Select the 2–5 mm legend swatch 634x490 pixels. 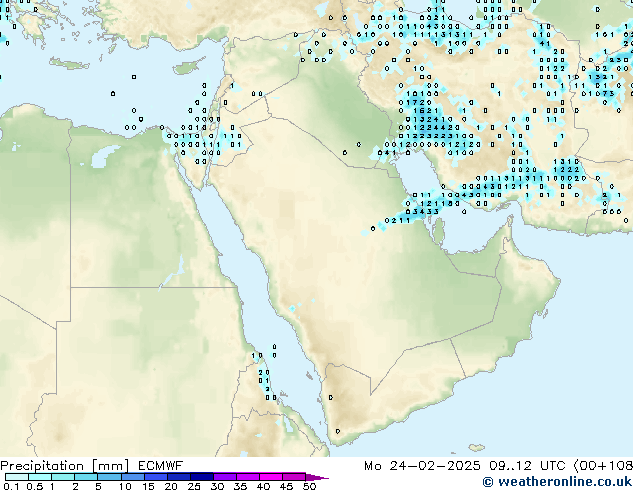[x=86, y=477]
